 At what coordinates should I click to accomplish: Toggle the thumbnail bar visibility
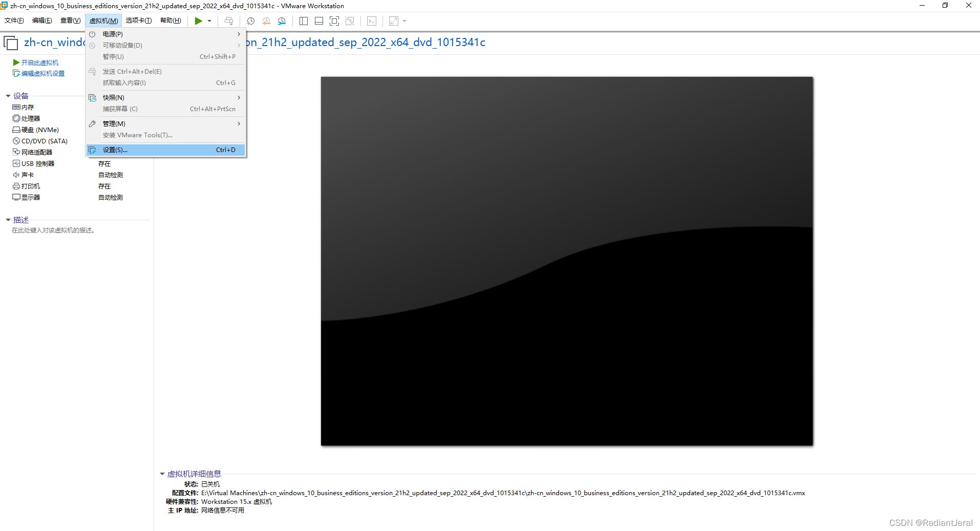[318, 20]
